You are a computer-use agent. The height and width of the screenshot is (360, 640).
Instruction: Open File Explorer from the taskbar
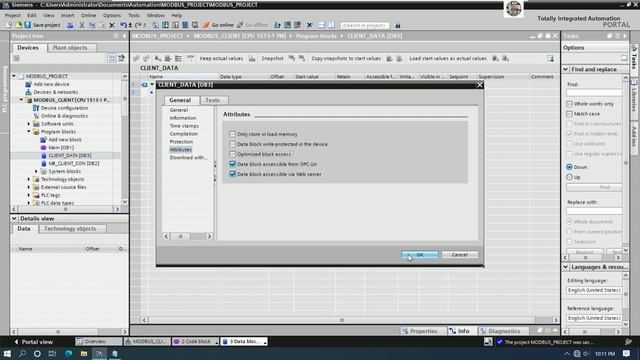pos(84,353)
